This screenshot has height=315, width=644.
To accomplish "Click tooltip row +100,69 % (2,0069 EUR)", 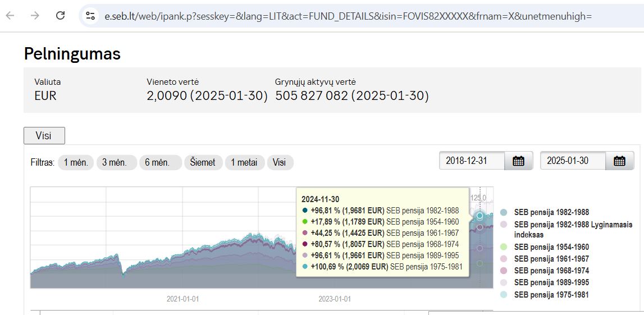I will [382, 267].
